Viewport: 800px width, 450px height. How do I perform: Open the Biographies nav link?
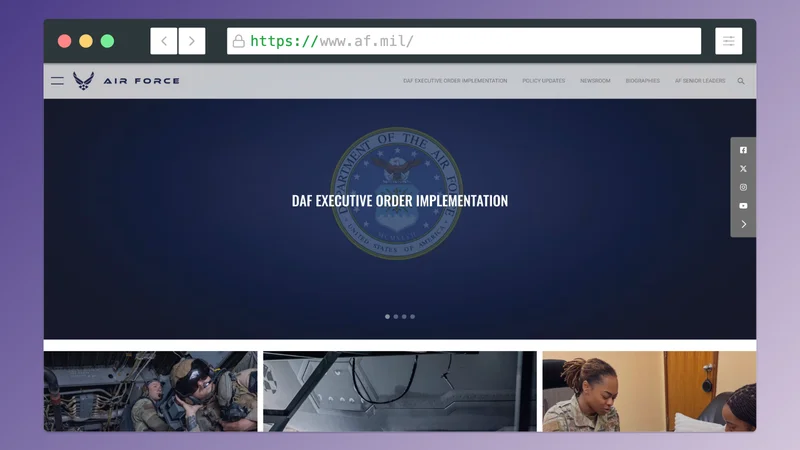point(642,81)
